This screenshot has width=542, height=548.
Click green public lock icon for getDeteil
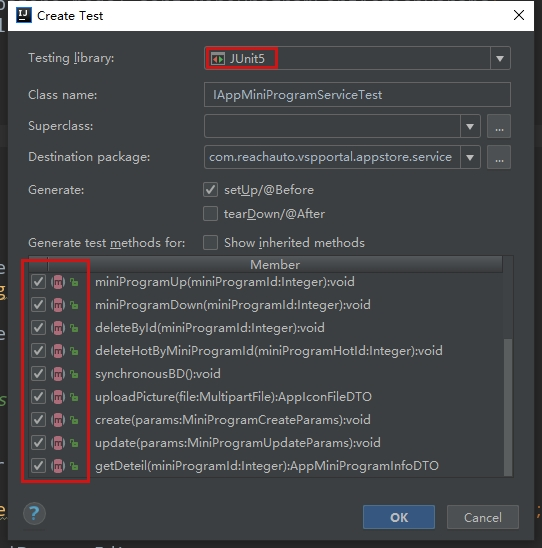[x=74, y=466]
